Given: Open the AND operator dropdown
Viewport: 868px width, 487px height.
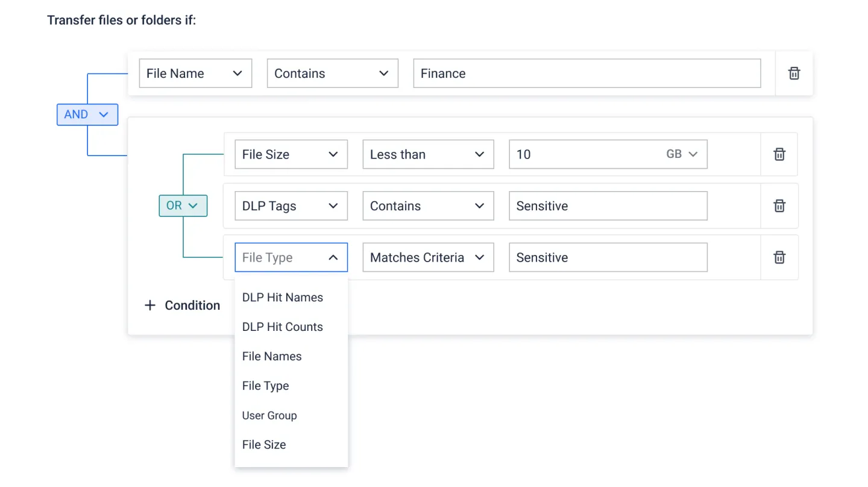Looking at the screenshot, I should (x=87, y=115).
